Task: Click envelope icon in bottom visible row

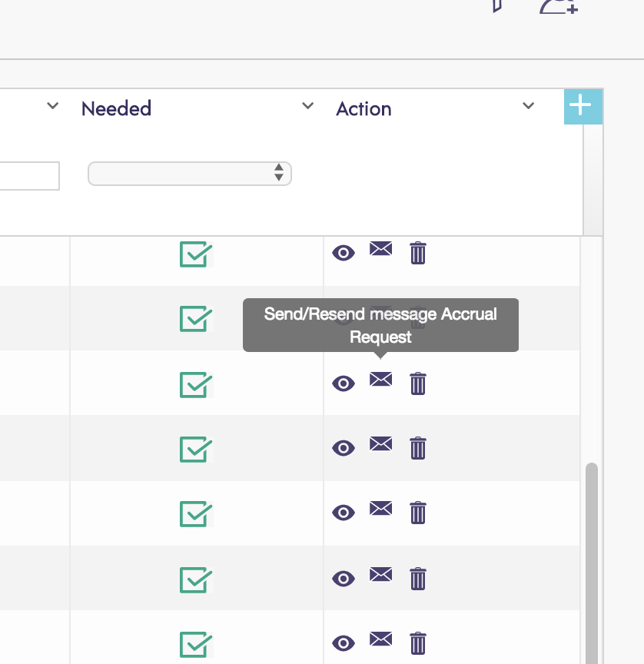Action: [380, 638]
